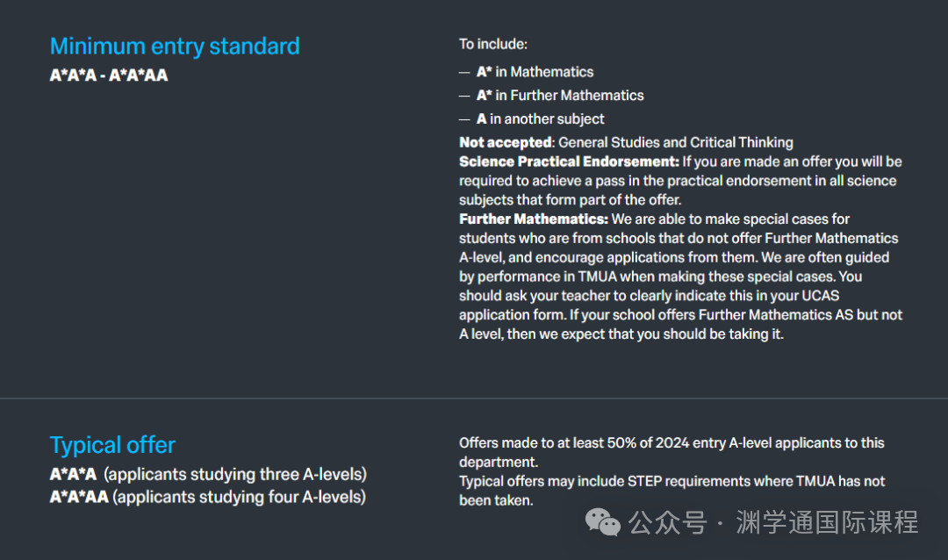The height and width of the screenshot is (560, 948).
Task: Click the "To include:" label
Action: [493, 44]
